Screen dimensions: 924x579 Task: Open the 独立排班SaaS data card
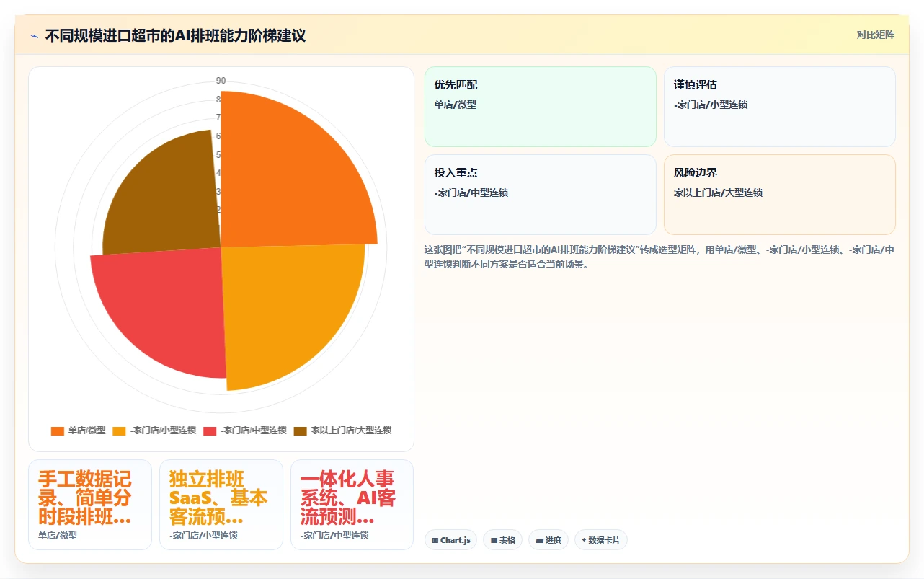click(221, 505)
